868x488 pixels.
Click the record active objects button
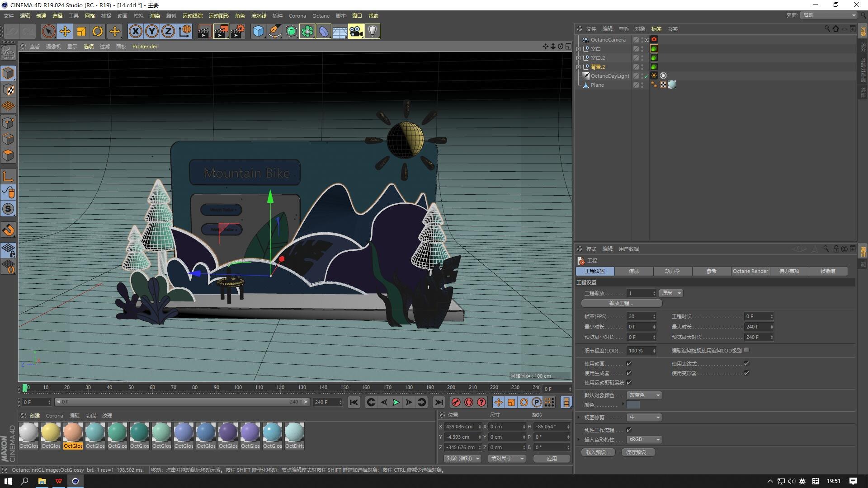(456, 402)
